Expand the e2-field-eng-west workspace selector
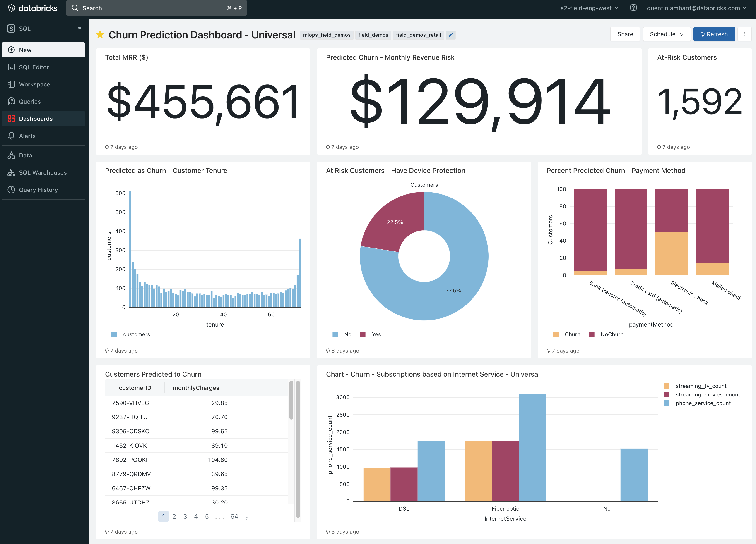The width and height of the screenshot is (756, 544). 589,8
